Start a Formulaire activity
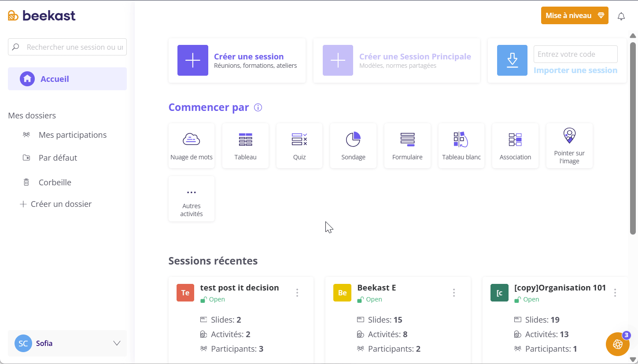 pyautogui.click(x=407, y=146)
